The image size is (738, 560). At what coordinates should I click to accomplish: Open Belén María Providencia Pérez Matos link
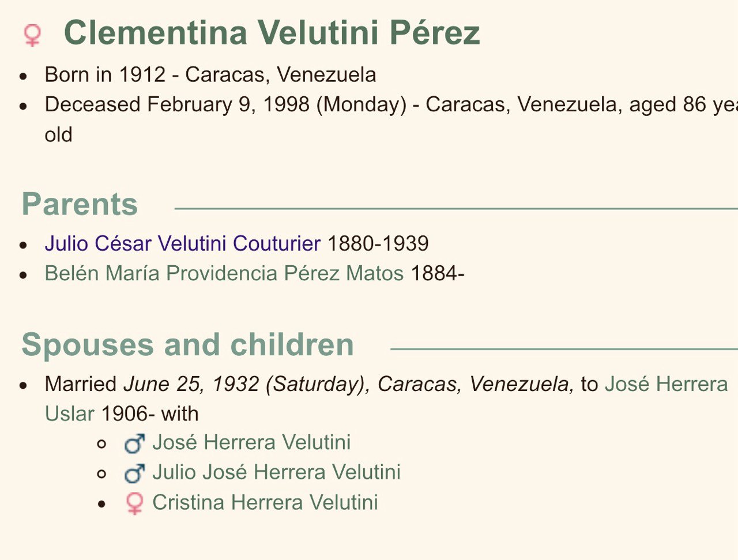pyautogui.click(x=224, y=273)
